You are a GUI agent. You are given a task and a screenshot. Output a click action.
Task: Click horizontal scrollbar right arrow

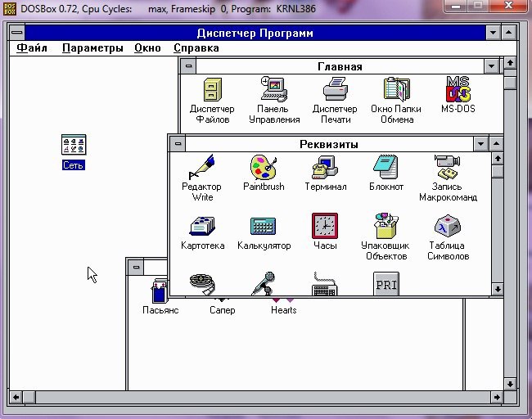click(x=498, y=397)
